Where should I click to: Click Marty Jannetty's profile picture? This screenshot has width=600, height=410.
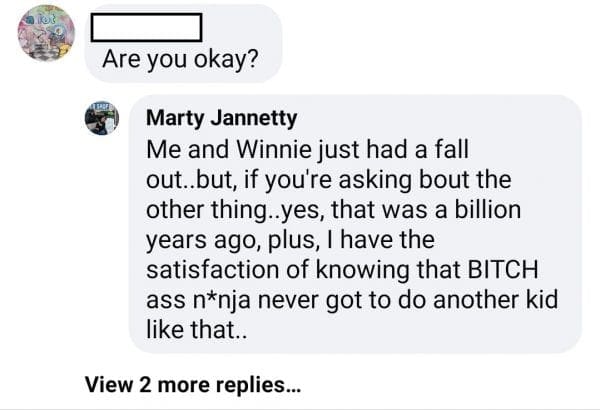pyautogui.click(x=102, y=118)
